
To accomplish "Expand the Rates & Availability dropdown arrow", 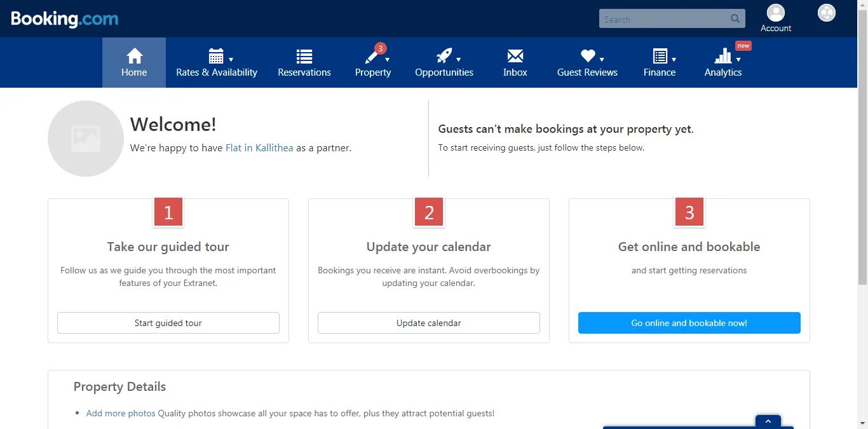I will click(231, 60).
